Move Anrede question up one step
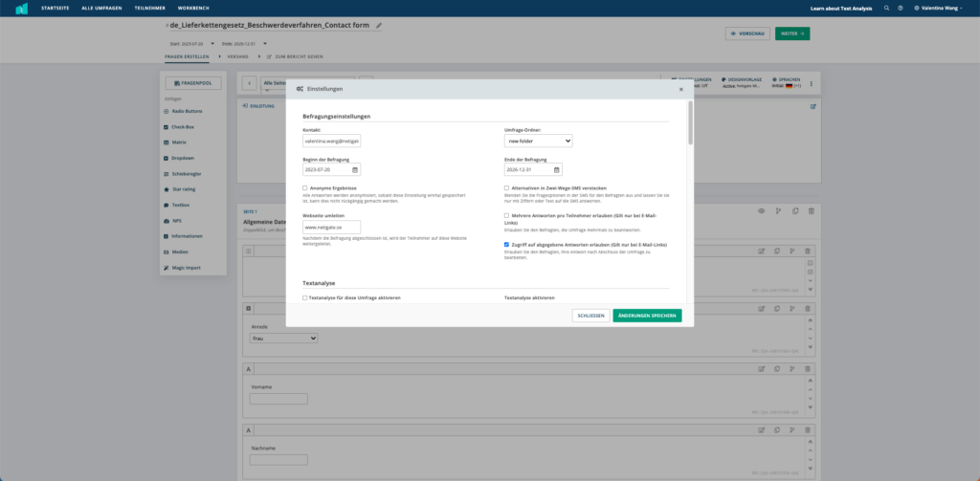The width and height of the screenshot is (980, 481). 811,329
